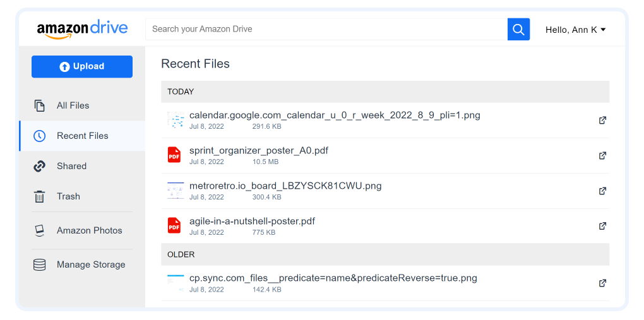Screen dimensions: 644x320
Task: Click the Upload button
Action: (82, 66)
